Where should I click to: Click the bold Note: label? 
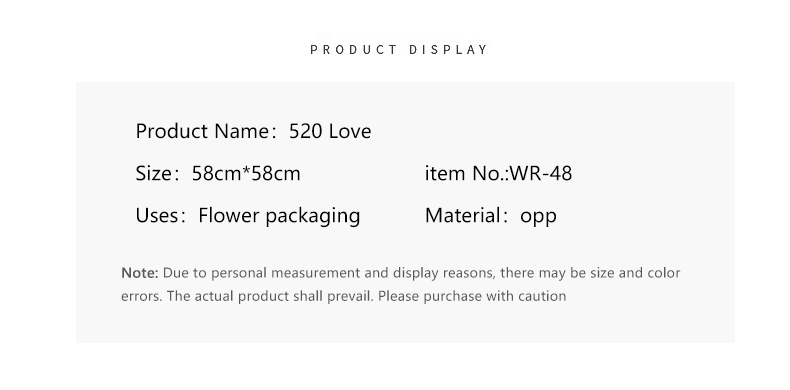140,273
